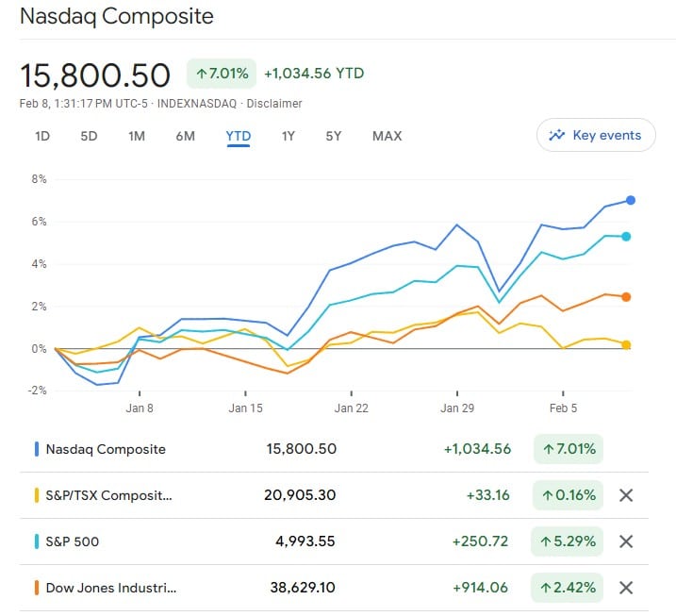Click the +33.16 change value
This screenshot has height=616, width=676.
[x=488, y=495]
